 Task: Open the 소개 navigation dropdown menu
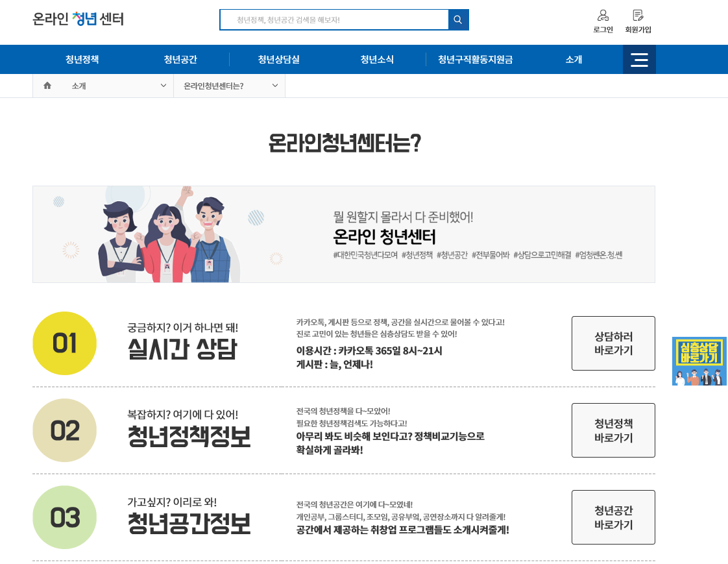coord(573,59)
